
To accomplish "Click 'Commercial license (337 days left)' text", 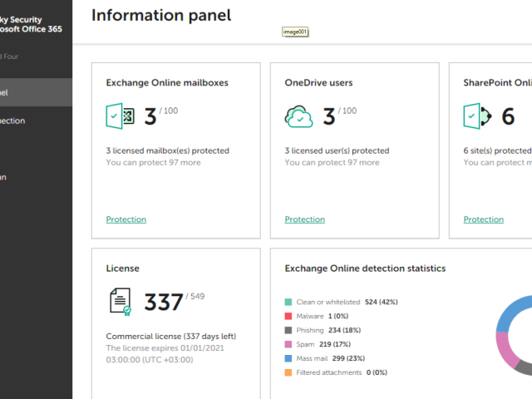I will [171, 336].
